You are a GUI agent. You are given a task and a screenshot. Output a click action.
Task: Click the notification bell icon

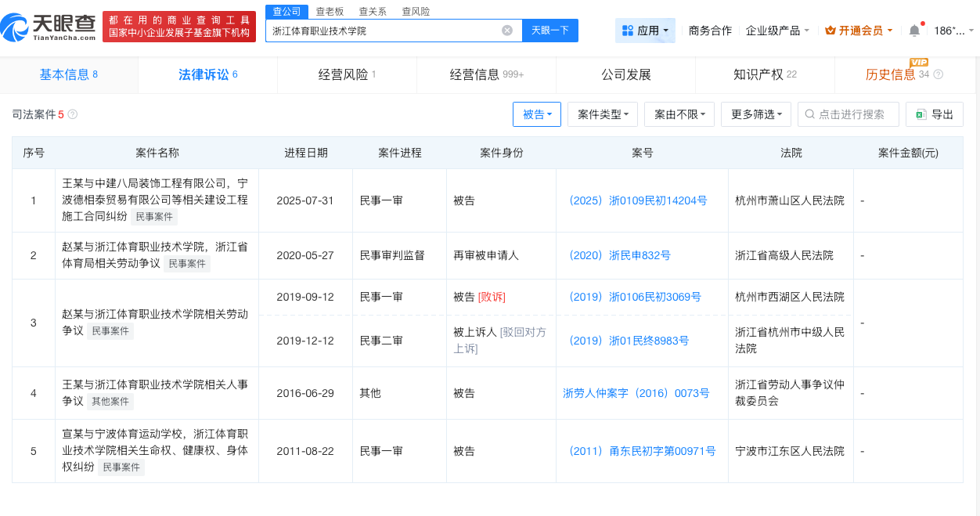pos(913,30)
